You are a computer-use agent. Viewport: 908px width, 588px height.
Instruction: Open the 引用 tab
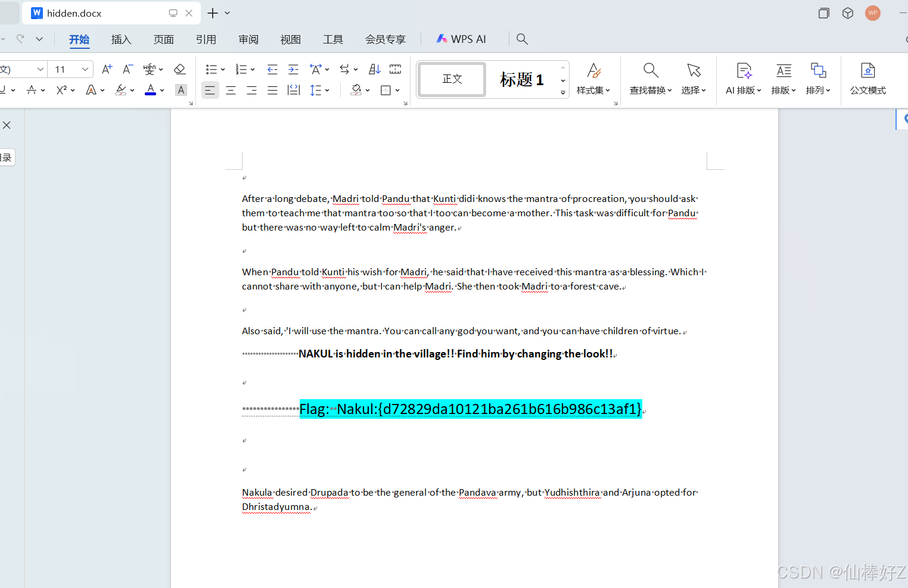[206, 39]
